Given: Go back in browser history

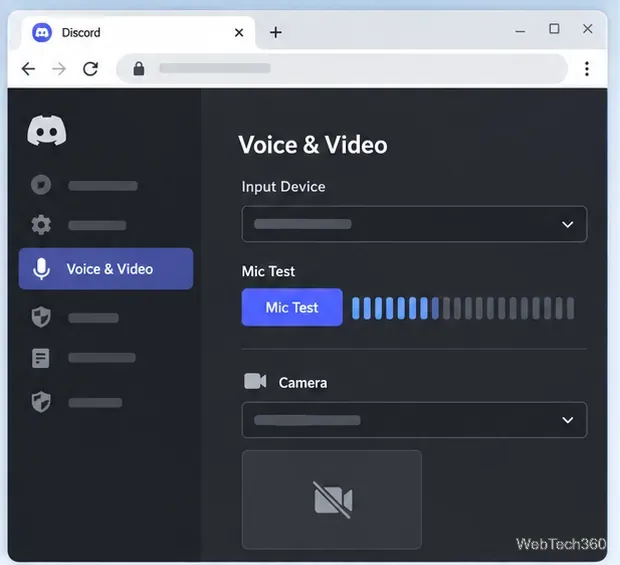Looking at the screenshot, I should coord(28,69).
